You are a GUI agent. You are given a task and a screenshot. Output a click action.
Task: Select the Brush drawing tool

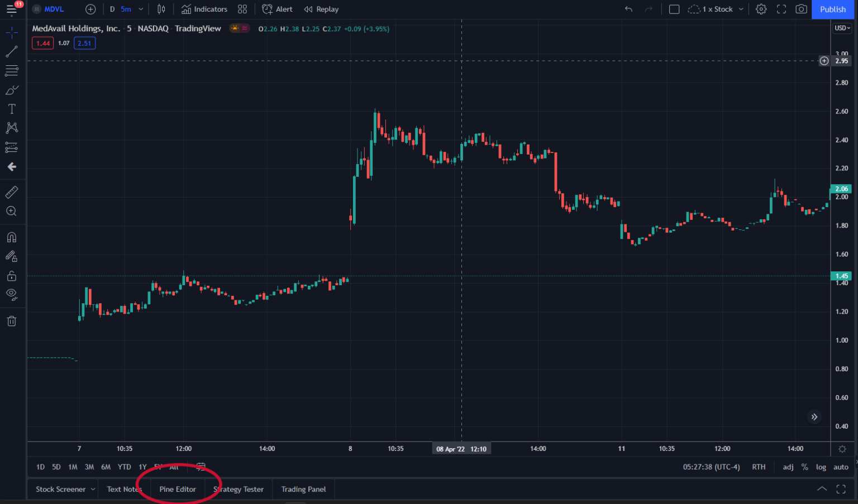coord(12,89)
